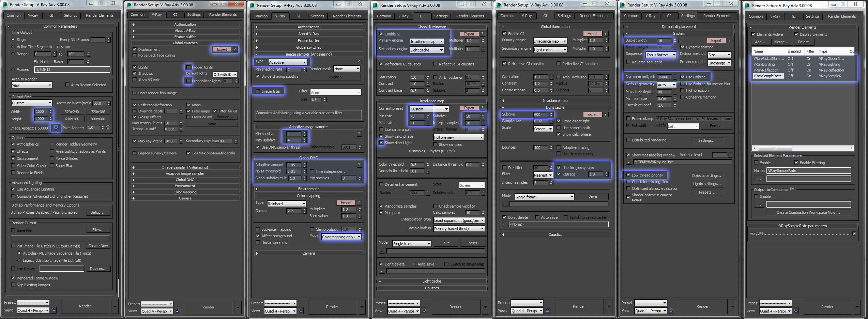Switch to V-Ray tab in Common Parameters window
The width and height of the screenshot is (868, 319).
pos(33,15)
